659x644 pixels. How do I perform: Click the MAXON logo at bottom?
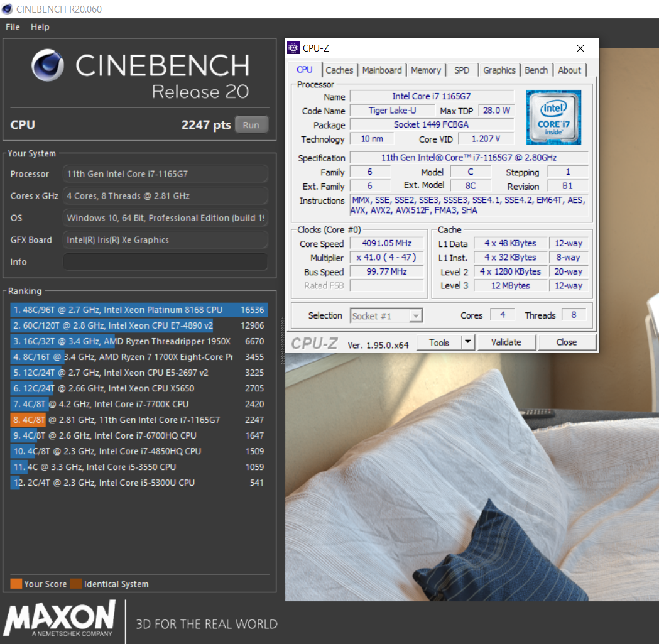tap(59, 618)
